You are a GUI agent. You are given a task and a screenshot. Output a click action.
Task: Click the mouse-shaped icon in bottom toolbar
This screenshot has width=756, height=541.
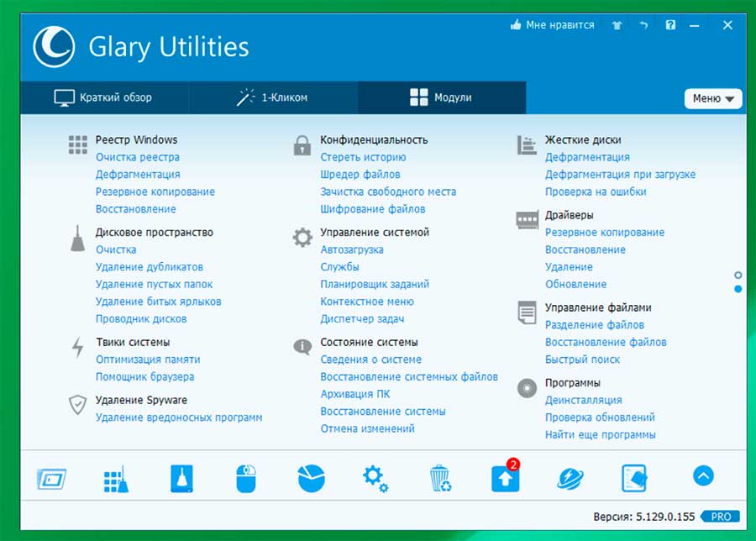[245, 478]
